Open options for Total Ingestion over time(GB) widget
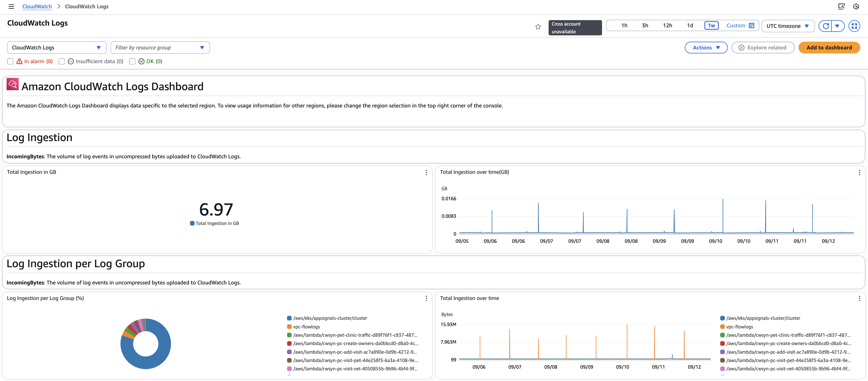Viewport: 868px width, 381px height. pos(860,172)
